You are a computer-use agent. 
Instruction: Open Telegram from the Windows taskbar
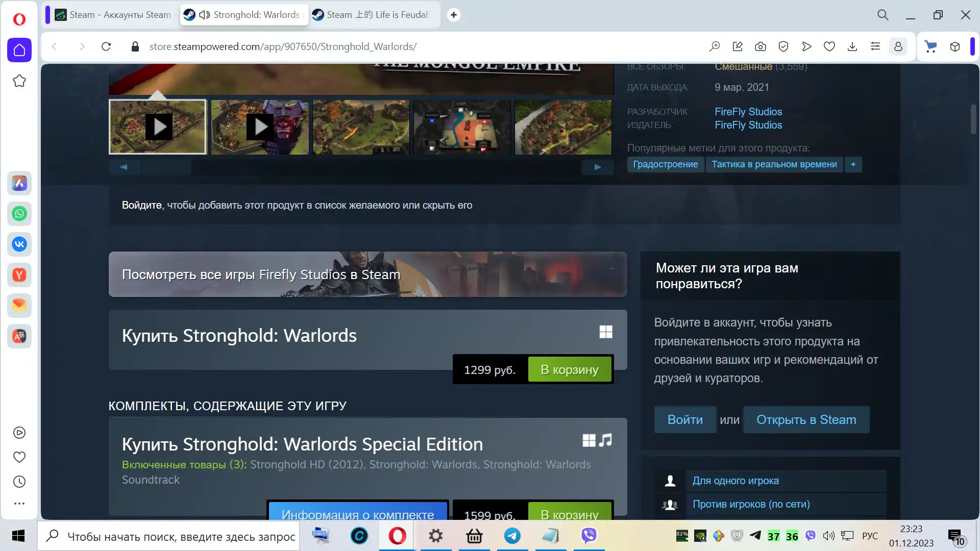(512, 536)
